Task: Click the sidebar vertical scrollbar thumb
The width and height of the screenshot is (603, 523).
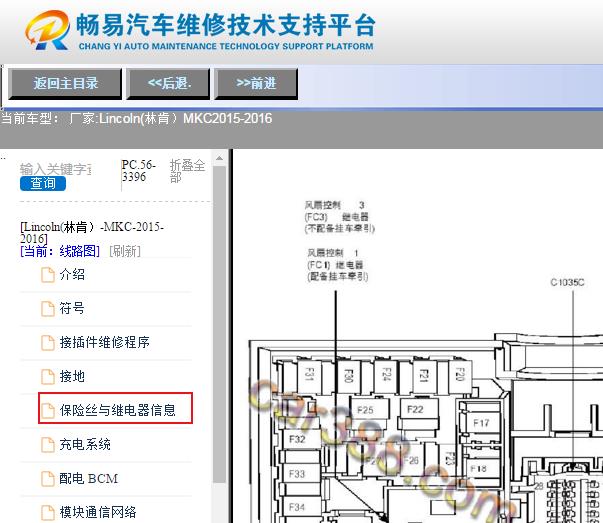Action: pos(219,324)
